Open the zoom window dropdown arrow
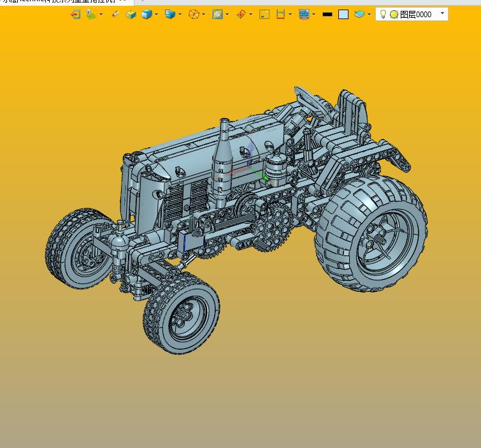Image resolution: width=481 pixels, height=448 pixels. [x=227, y=14]
